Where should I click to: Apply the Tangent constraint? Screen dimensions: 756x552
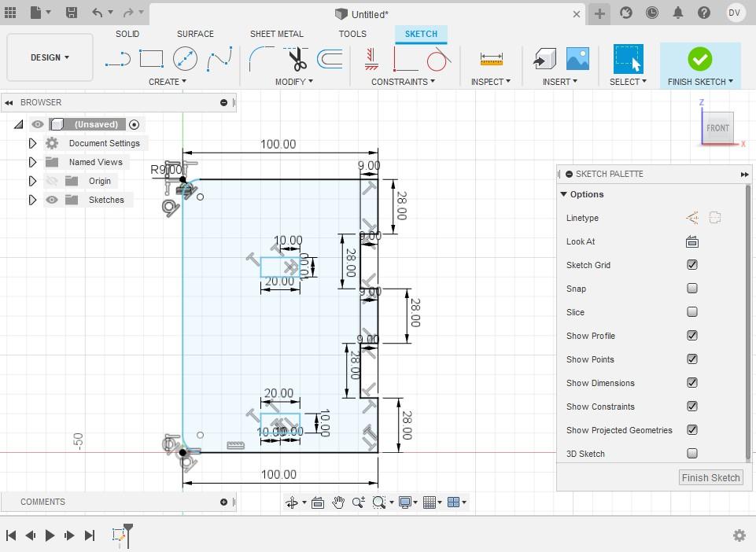[439, 59]
